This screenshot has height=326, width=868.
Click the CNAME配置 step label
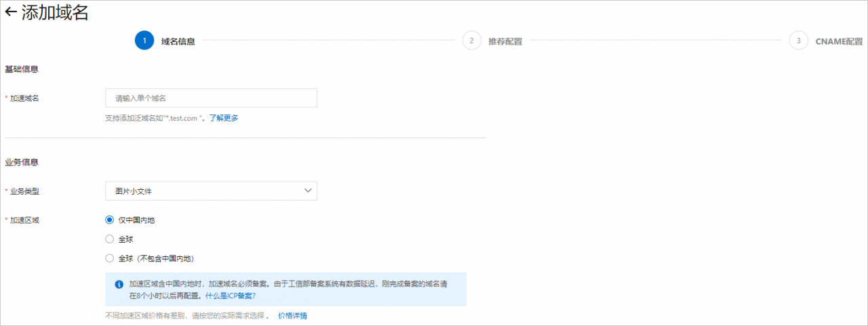click(839, 41)
